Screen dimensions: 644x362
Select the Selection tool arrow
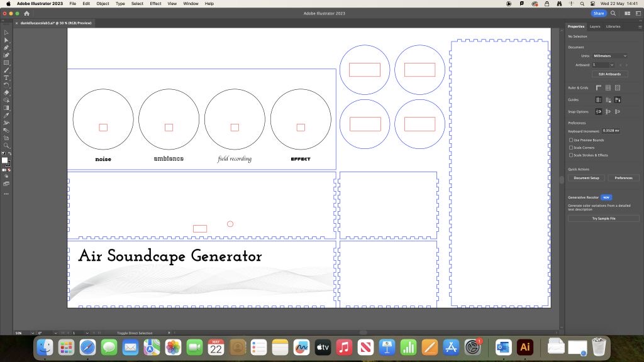(6, 33)
